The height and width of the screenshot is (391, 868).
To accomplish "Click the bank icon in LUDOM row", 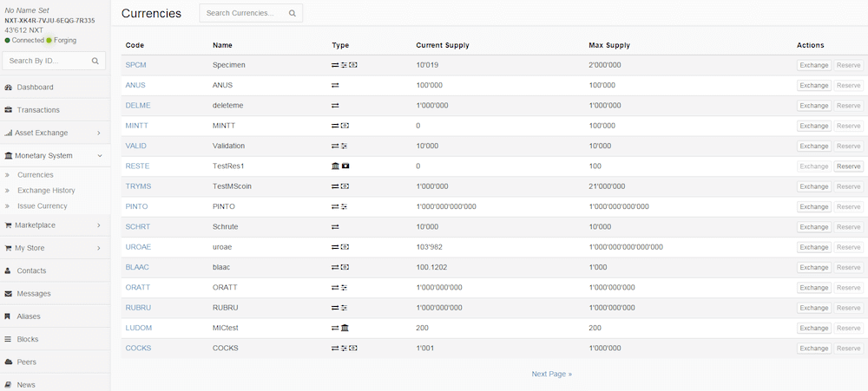I will pyautogui.click(x=345, y=328).
